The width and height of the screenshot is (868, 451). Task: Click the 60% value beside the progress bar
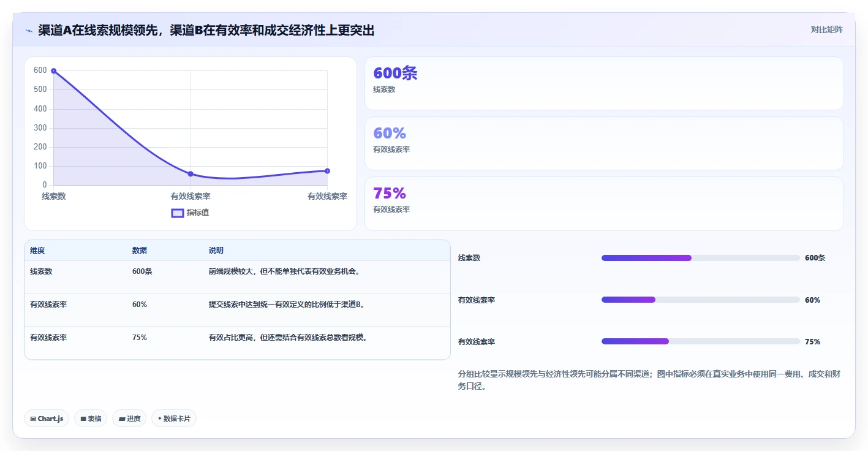(x=812, y=300)
